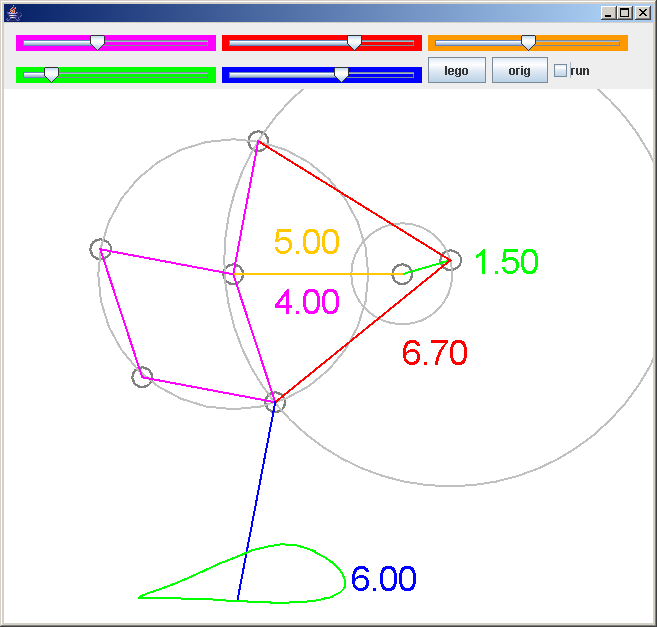Viewport: 657px width, 627px height.
Task: Close the linkage simulator window
Action: point(642,13)
